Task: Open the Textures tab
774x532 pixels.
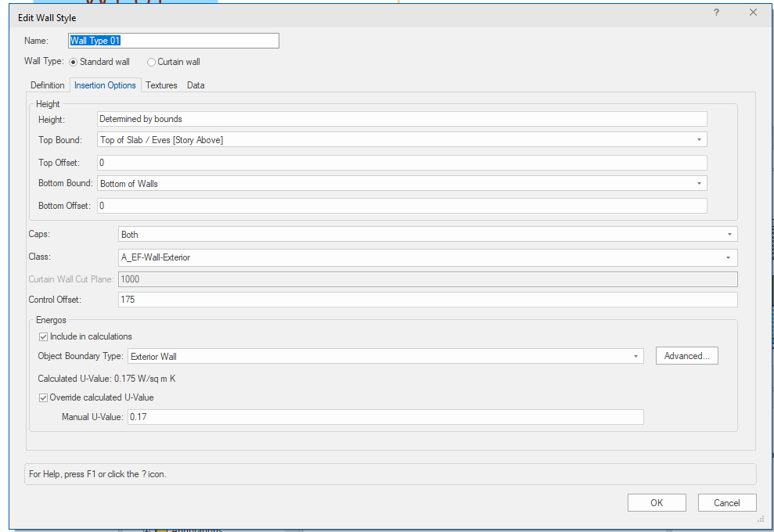Action: 161,85
